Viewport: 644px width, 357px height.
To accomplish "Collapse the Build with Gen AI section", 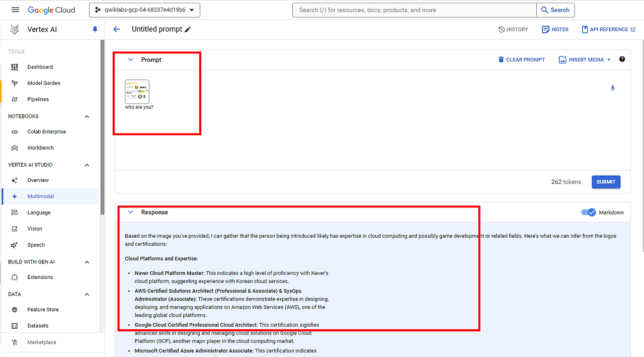I will [x=87, y=262].
